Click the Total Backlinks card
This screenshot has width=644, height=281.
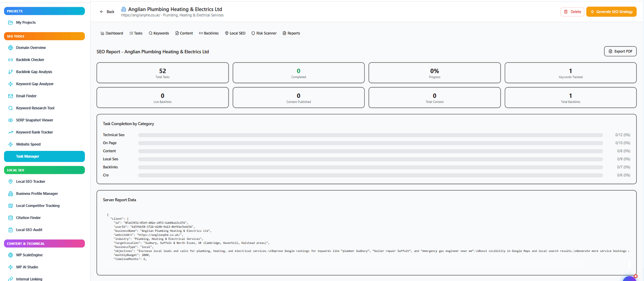point(570,98)
